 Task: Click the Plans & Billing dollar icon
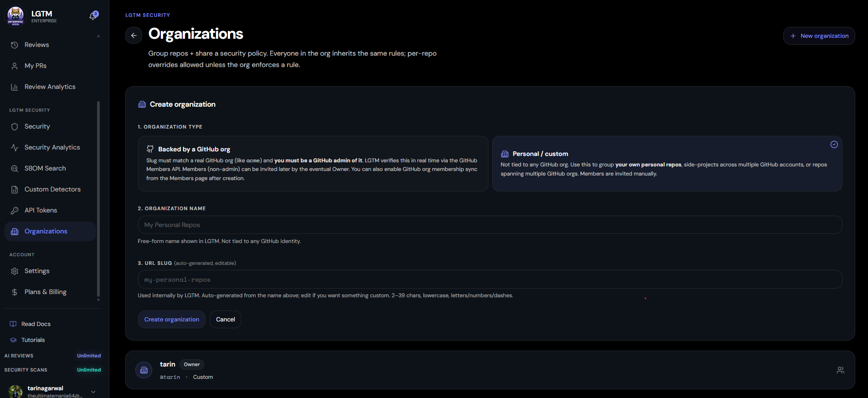pos(15,292)
